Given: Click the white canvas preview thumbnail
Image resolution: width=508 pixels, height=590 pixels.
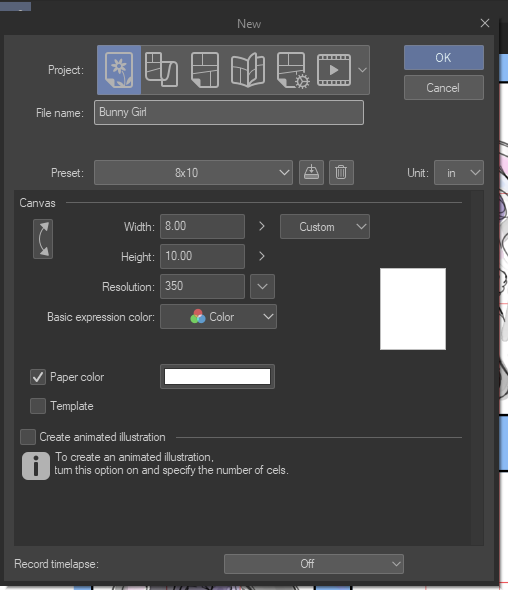Looking at the screenshot, I should tap(413, 309).
